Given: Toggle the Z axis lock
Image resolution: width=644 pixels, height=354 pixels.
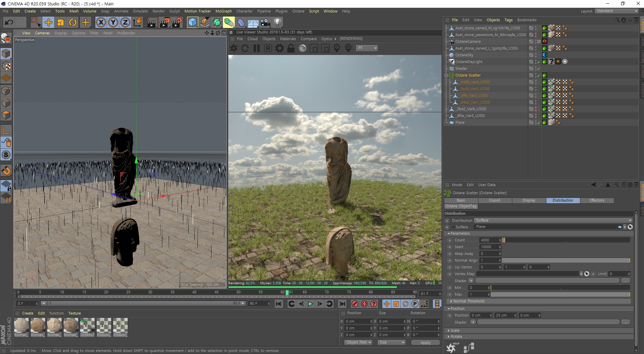Looking at the screenshot, I should tap(125, 23).
